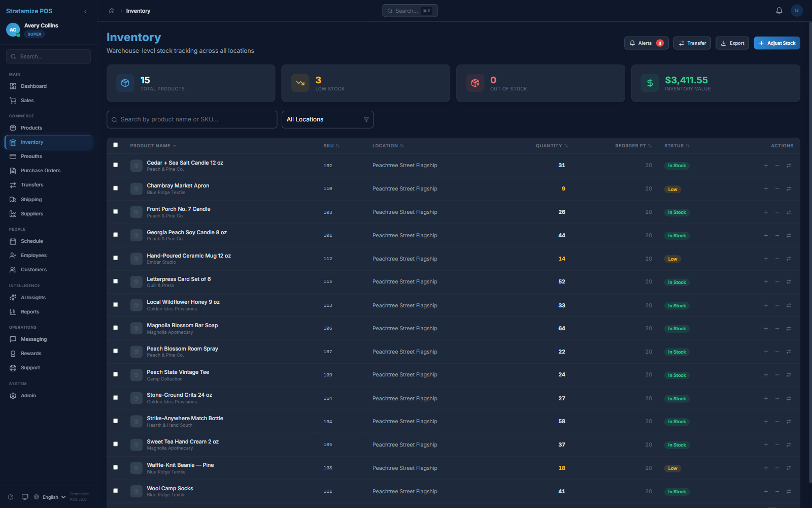Expand the English language selector

coord(50,497)
